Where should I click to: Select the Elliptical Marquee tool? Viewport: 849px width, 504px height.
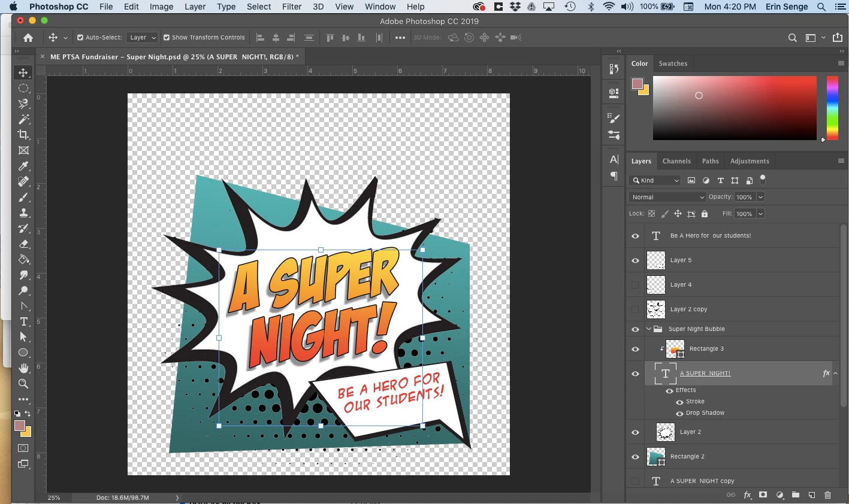pyautogui.click(x=23, y=88)
